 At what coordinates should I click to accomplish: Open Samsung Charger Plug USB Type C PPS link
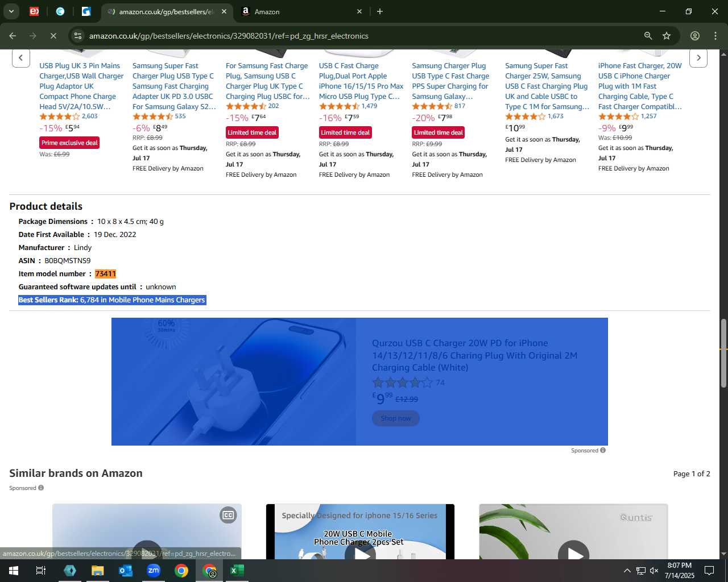click(x=450, y=81)
